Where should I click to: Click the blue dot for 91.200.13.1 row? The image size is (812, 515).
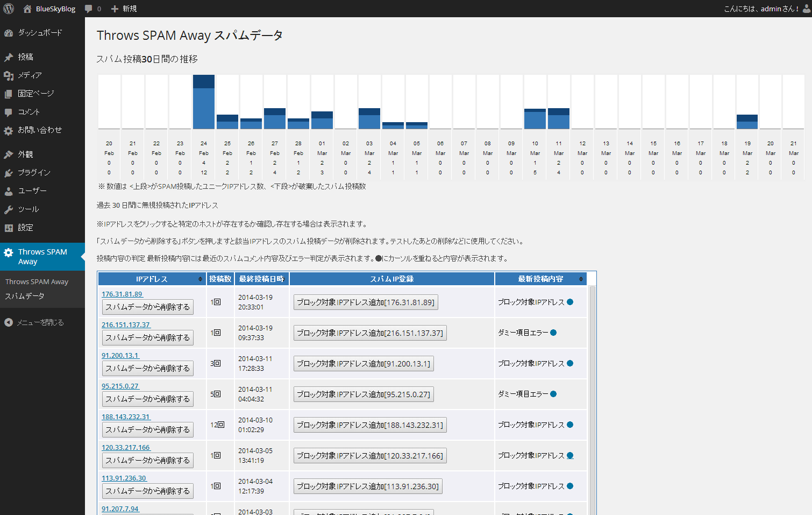tap(570, 363)
